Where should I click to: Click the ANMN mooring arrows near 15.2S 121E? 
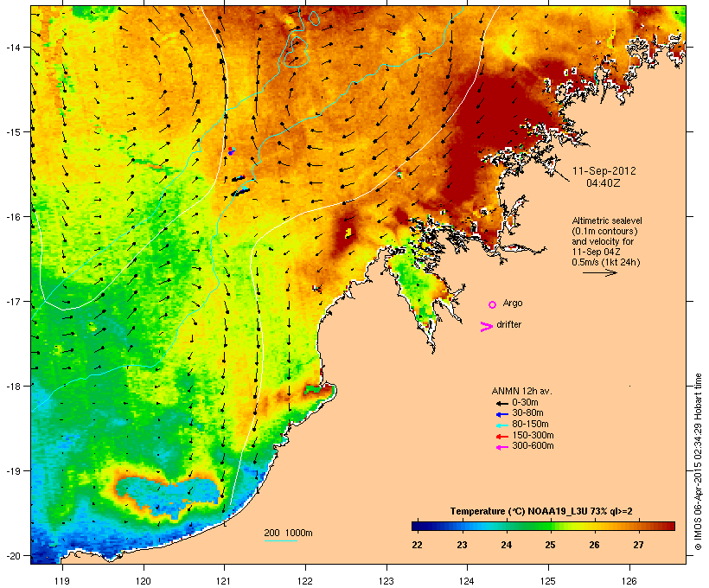[231, 150]
